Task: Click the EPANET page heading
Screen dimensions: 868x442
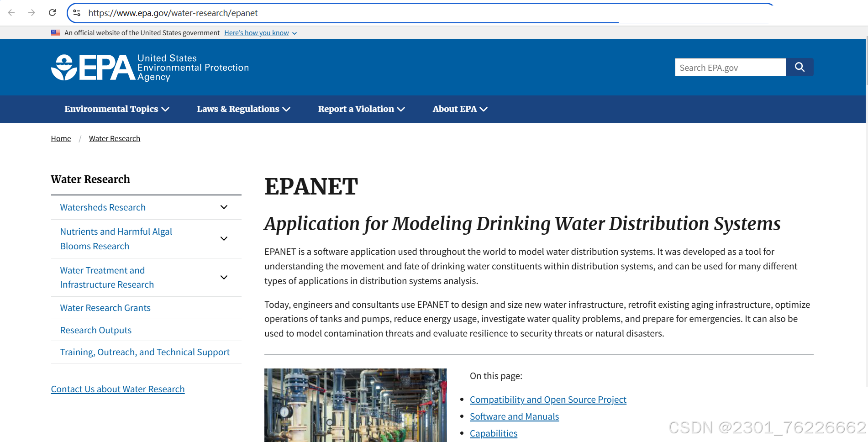Action: coord(311,187)
